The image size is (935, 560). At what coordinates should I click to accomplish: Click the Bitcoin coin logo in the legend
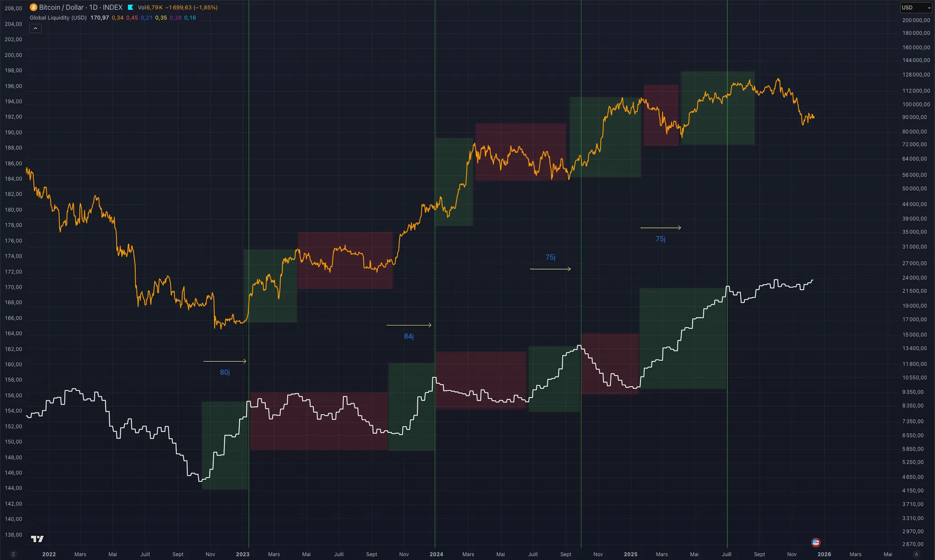[x=32, y=7]
